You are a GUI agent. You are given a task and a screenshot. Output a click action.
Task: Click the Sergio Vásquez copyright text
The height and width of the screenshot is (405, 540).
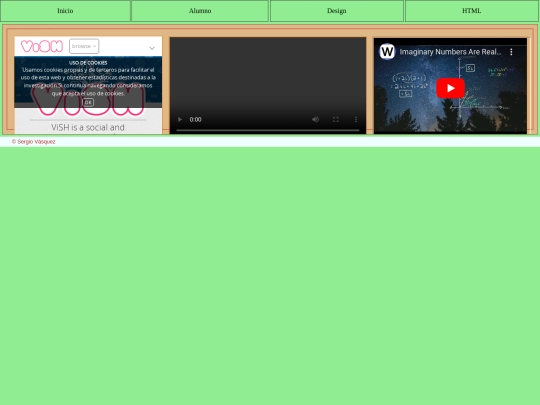click(33, 142)
